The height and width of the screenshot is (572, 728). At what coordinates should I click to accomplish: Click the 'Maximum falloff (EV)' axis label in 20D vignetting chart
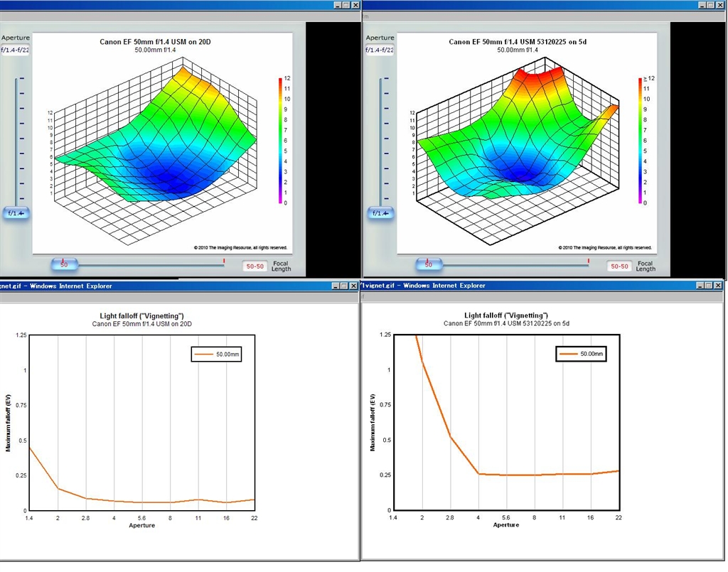(x=8, y=423)
